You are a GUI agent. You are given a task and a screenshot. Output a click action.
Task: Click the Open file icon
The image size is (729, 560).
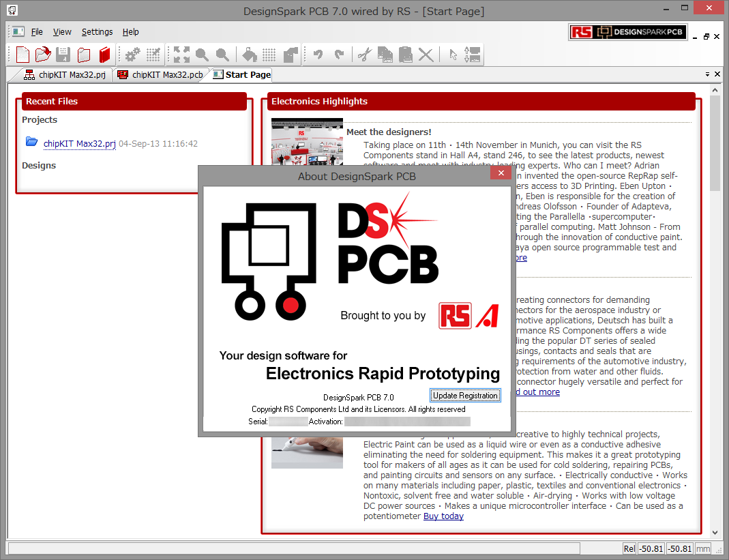(43, 55)
